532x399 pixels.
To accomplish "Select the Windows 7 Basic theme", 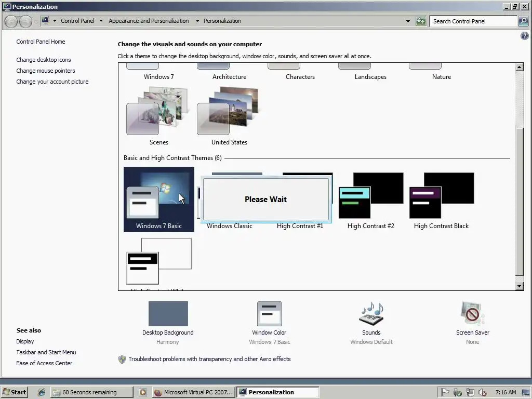I will (x=159, y=199).
